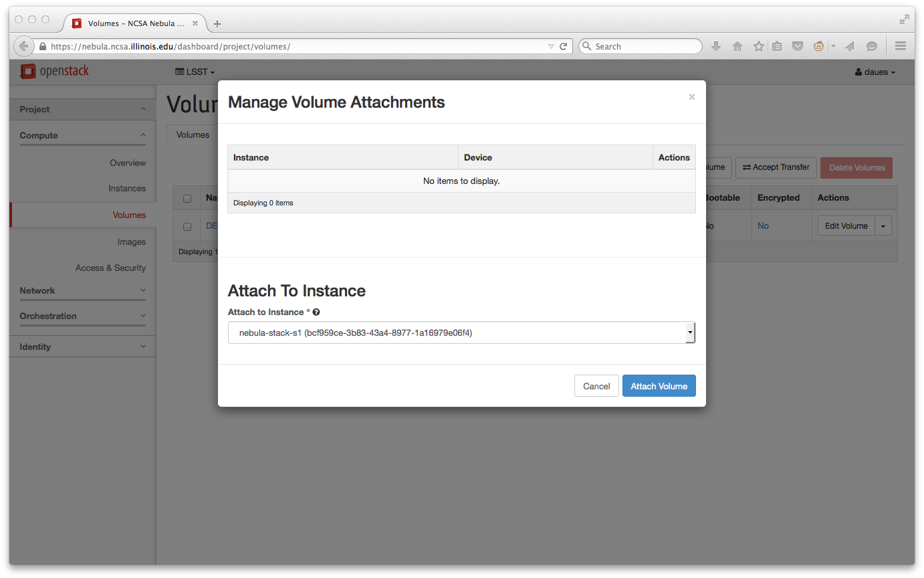Click the 'No items to display.' text
This screenshot has height=578, width=924.
(x=461, y=181)
